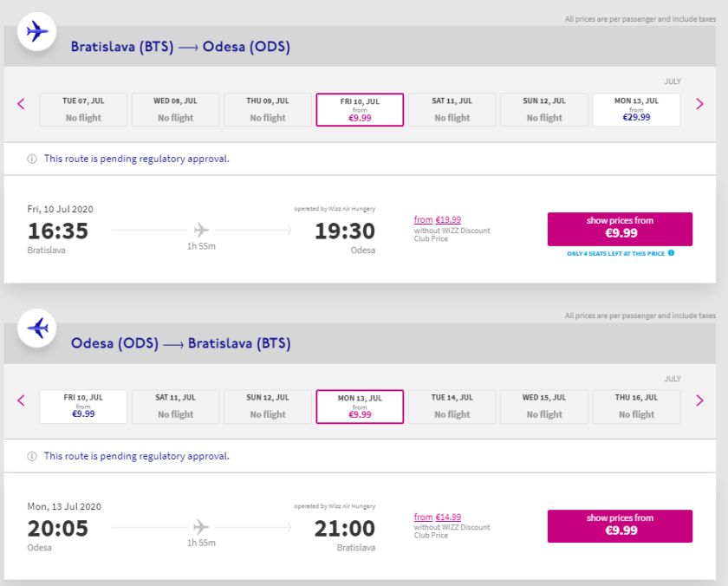Click show prices button for 16:35 Bratislava flight
Image resolution: width=728 pixels, height=586 pixels.
point(620,229)
